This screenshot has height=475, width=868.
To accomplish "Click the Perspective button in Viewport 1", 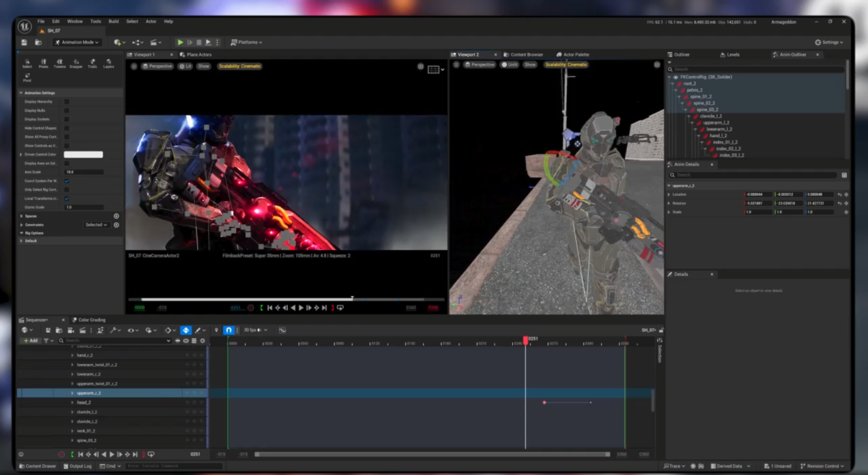I will pyautogui.click(x=157, y=66).
